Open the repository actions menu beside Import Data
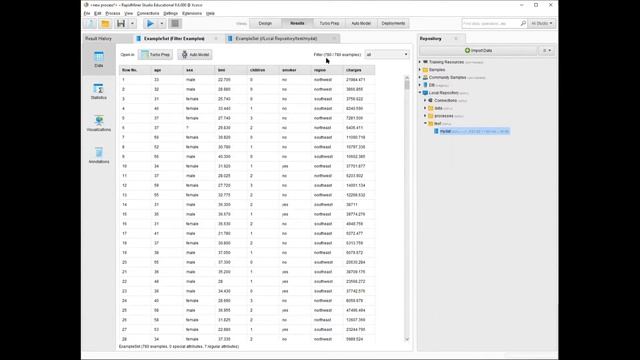 547,50
